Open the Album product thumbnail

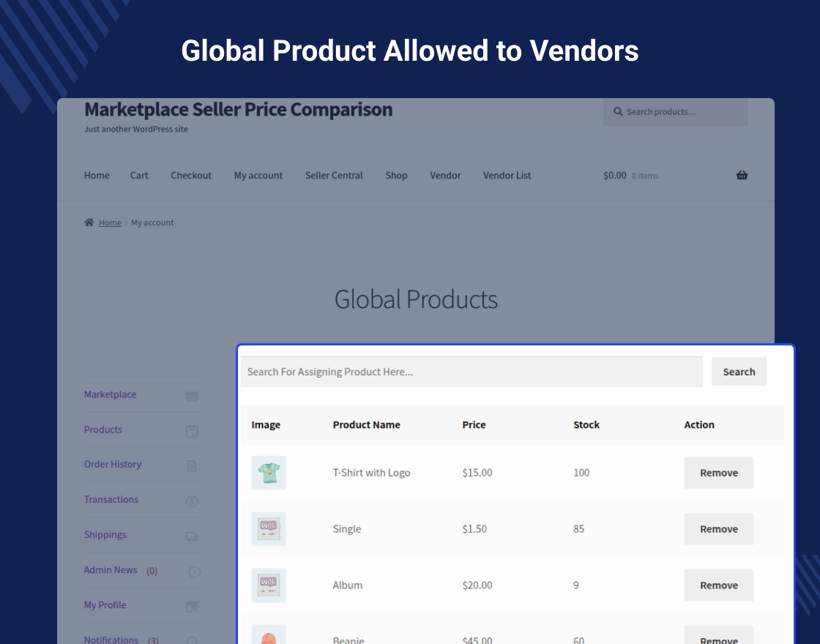[x=269, y=585]
